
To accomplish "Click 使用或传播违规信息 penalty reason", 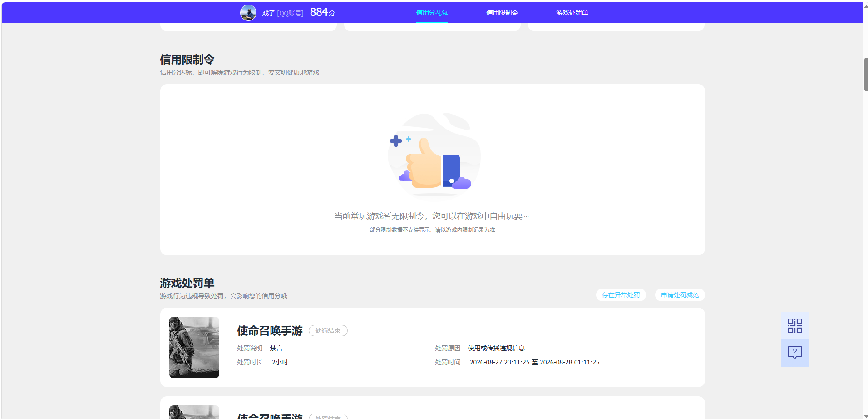I will (x=496, y=348).
